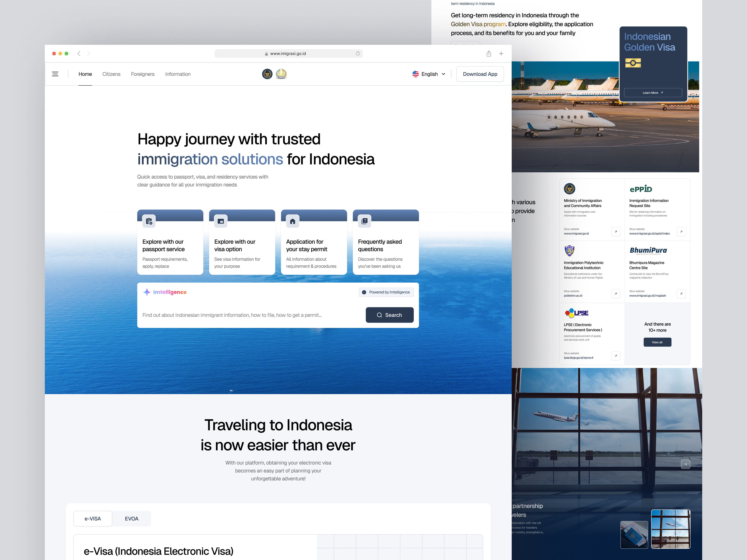
Task: Click the stay permit home icon
Action: tap(292, 221)
